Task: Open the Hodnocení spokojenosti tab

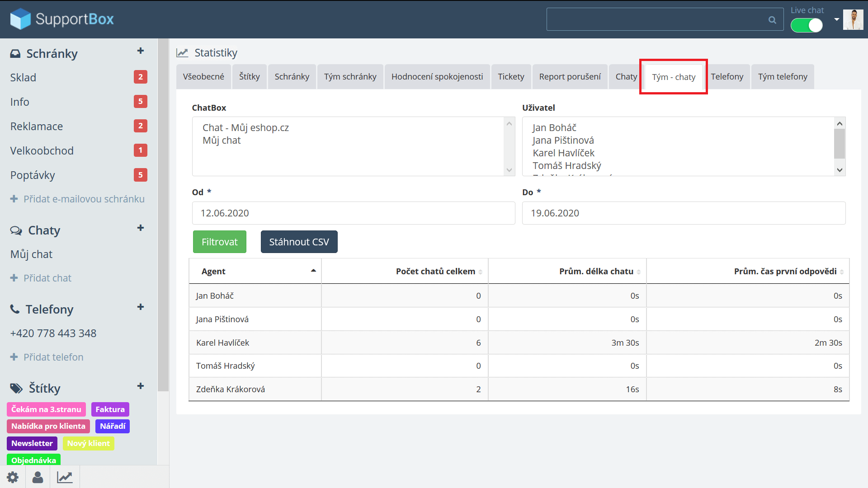Action: point(437,77)
